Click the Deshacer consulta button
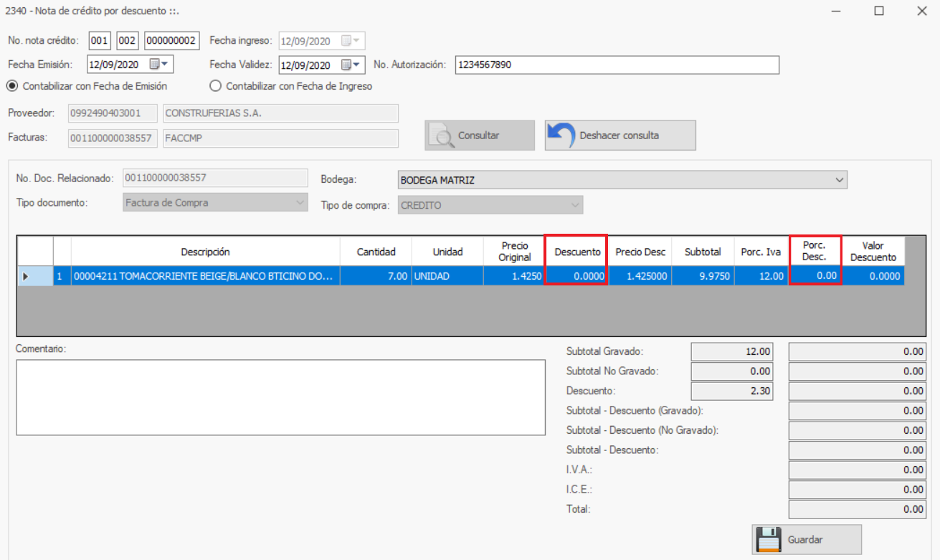 point(619,136)
